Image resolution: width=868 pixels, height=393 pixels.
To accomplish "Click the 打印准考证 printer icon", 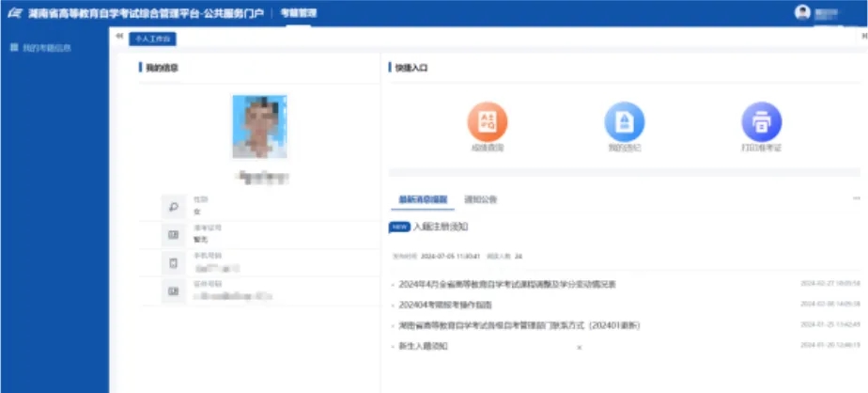I will tap(760, 122).
